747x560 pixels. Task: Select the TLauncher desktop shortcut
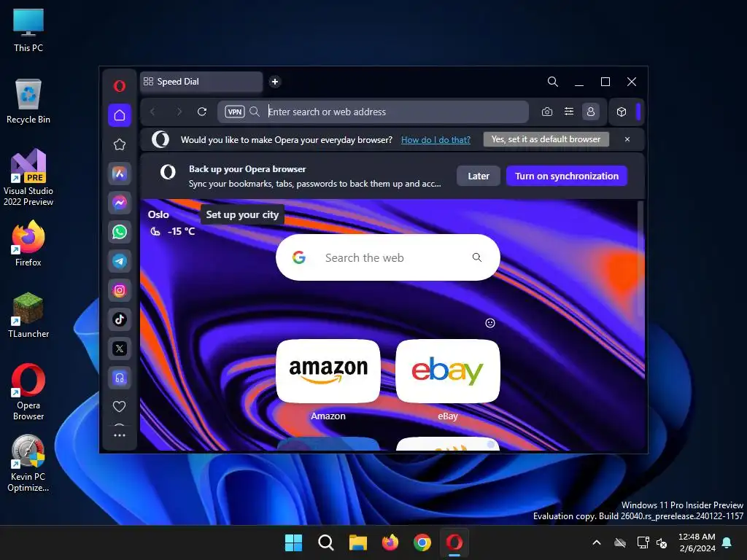click(x=28, y=315)
